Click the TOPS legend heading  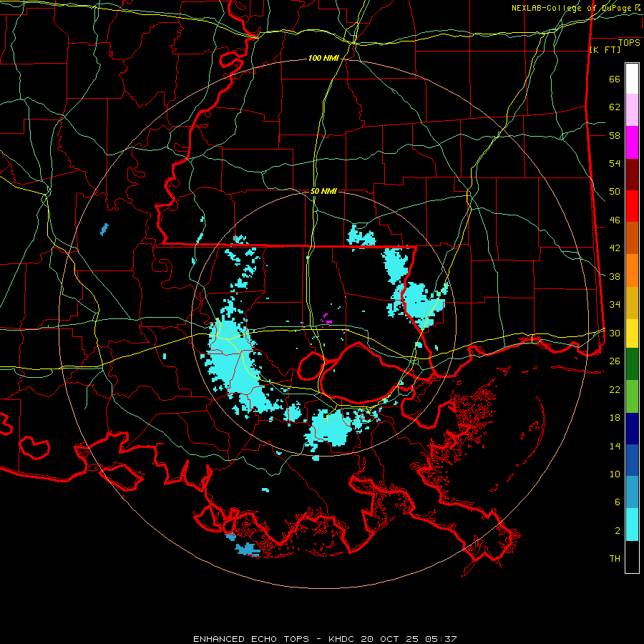[629, 43]
